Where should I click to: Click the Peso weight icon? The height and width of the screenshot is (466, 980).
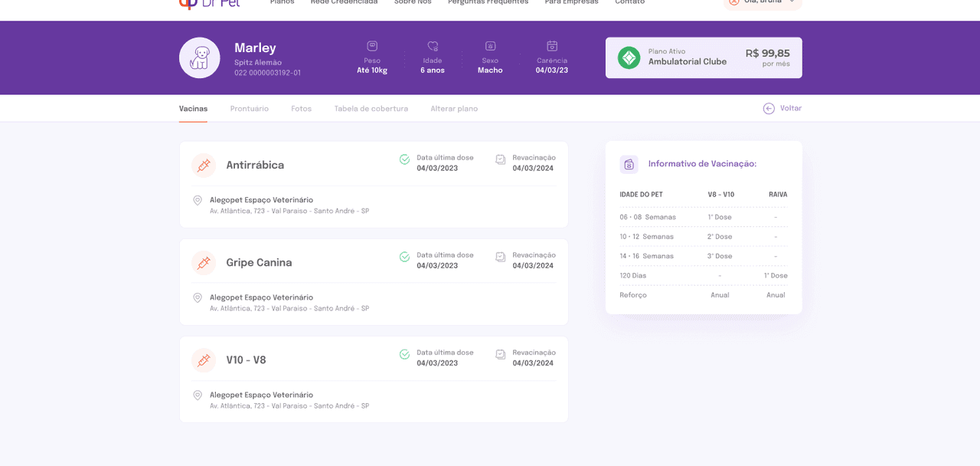tap(372, 46)
